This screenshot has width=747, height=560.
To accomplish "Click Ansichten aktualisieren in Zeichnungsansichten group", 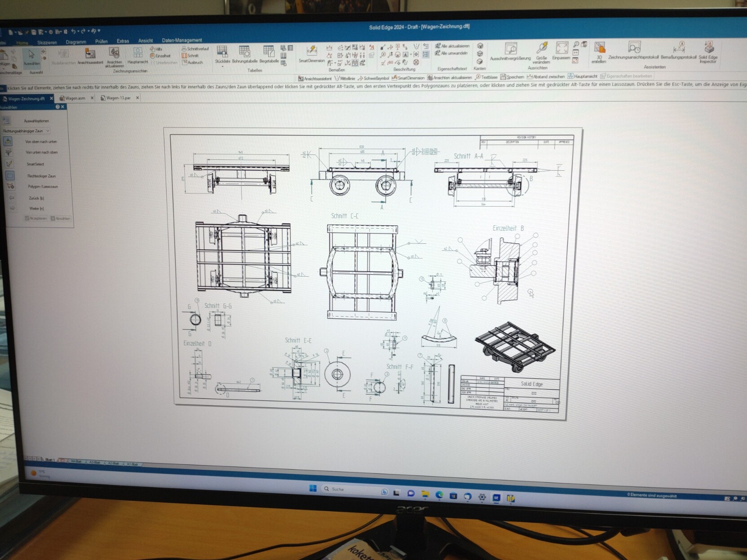I will click(115, 58).
